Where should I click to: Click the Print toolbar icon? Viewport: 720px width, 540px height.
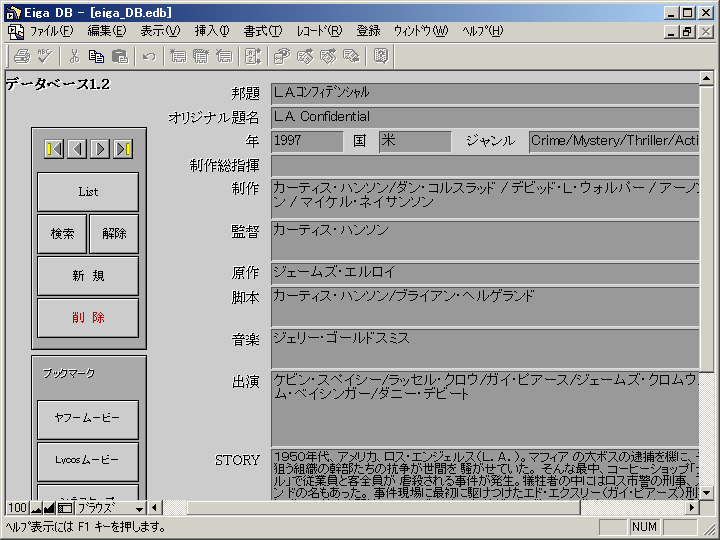click(21, 56)
